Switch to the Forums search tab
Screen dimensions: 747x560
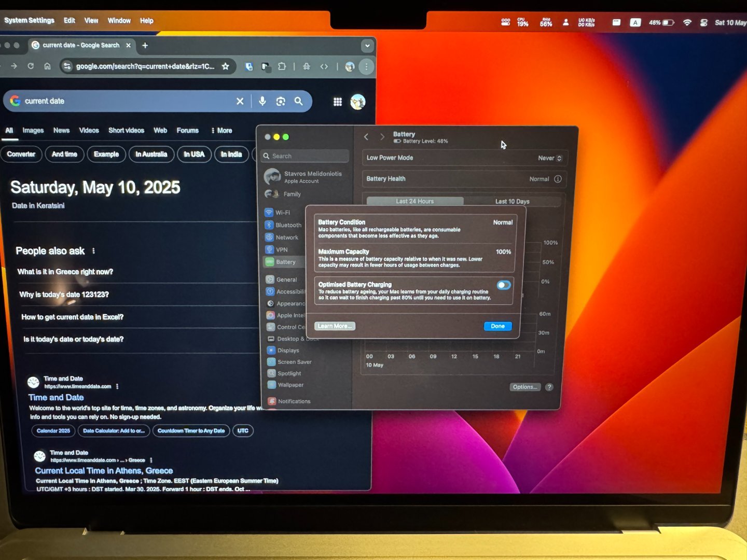(x=187, y=131)
